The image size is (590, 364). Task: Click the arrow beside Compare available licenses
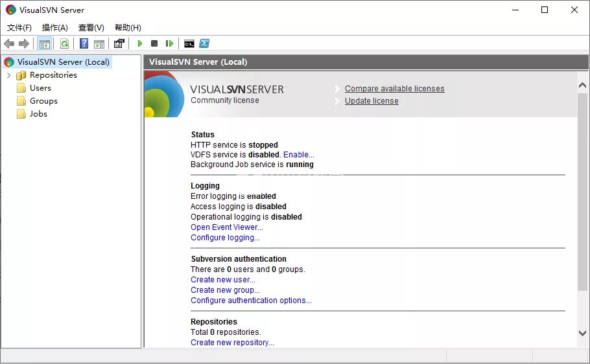pos(336,89)
